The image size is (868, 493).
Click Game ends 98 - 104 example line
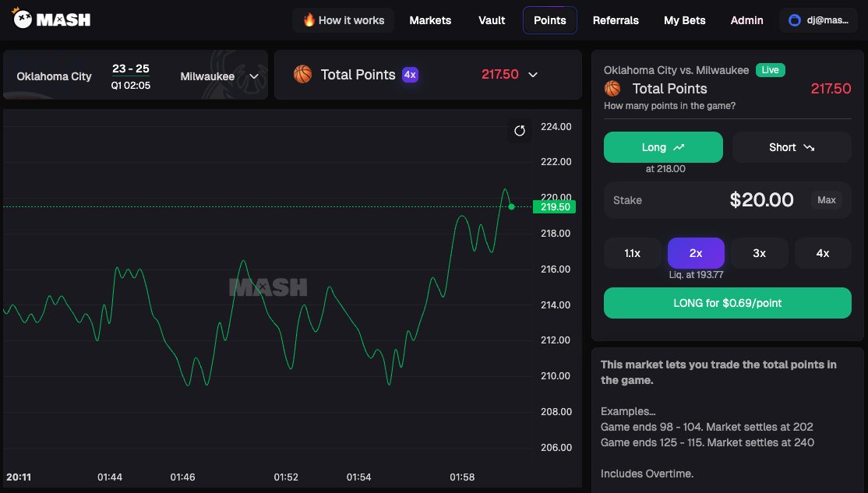pos(707,427)
